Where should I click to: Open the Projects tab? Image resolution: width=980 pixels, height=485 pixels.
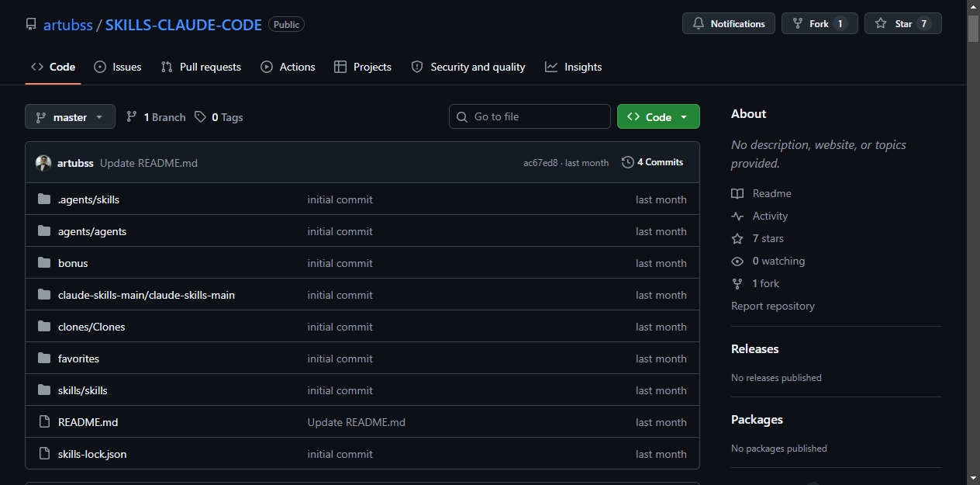click(363, 67)
